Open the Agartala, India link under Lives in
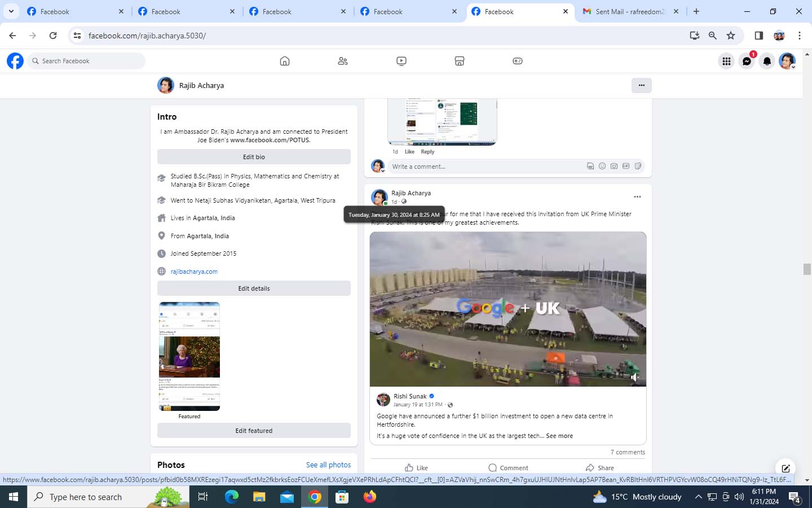 pyautogui.click(x=214, y=218)
